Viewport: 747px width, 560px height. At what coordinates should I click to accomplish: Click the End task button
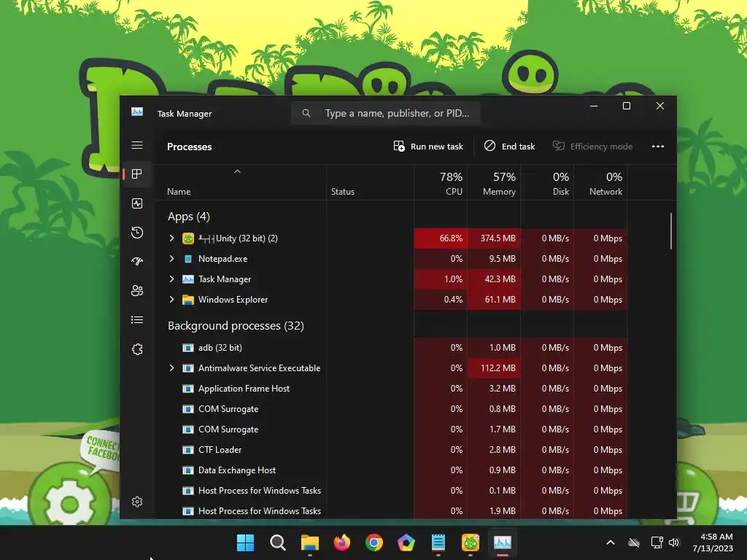point(509,146)
